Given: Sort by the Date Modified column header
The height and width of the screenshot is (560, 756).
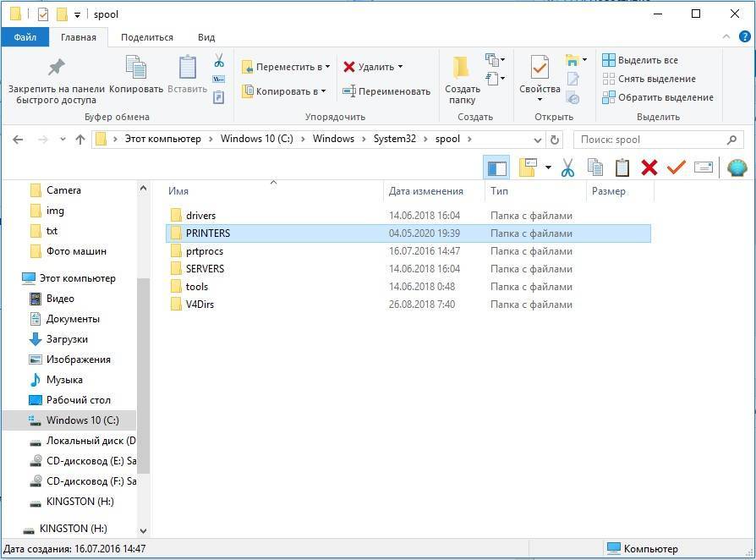Looking at the screenshot, I should 426,191.
